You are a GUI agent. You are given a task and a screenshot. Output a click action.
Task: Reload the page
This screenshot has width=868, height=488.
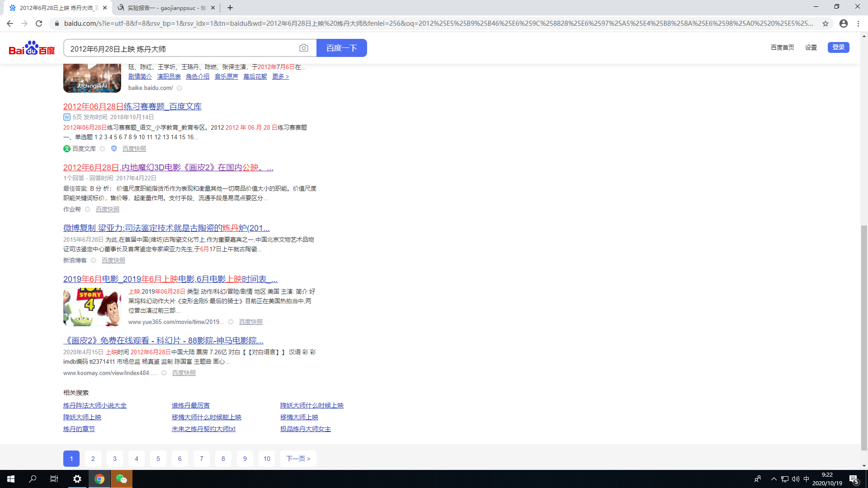click(x=39, y=23)
